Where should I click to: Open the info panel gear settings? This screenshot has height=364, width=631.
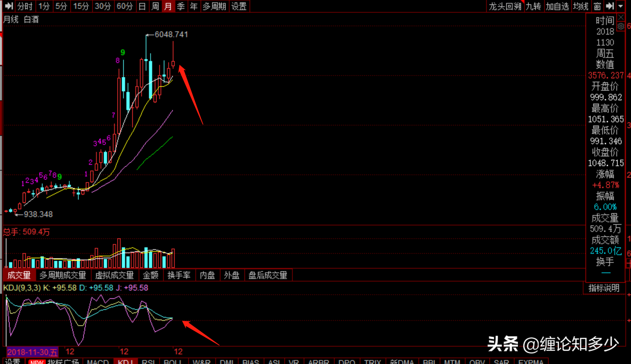coord(621,26)
